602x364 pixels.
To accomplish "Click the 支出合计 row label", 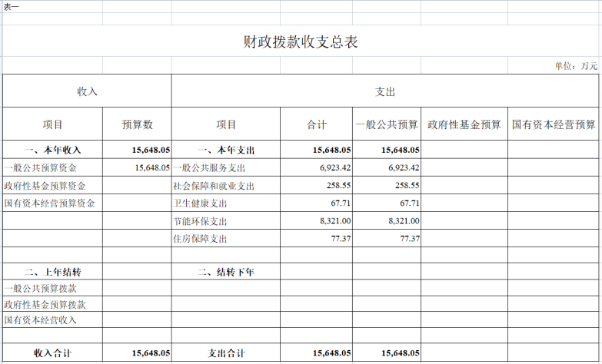I will [226, 353].
